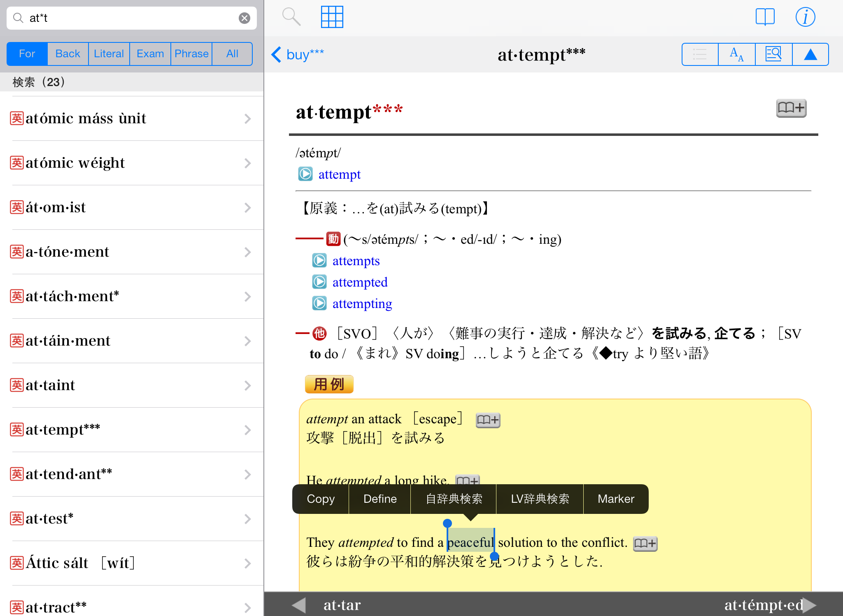Open the entry outline list button
The width and height of the screenshot is (843, 616).
(700, 54)
